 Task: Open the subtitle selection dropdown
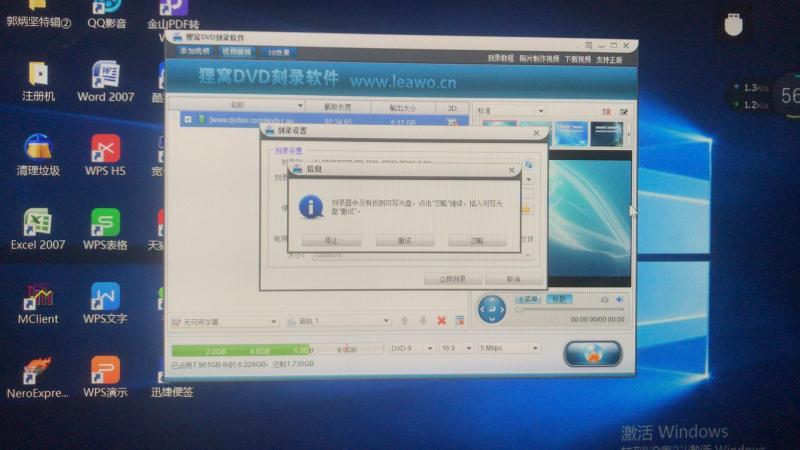(224, 322)
